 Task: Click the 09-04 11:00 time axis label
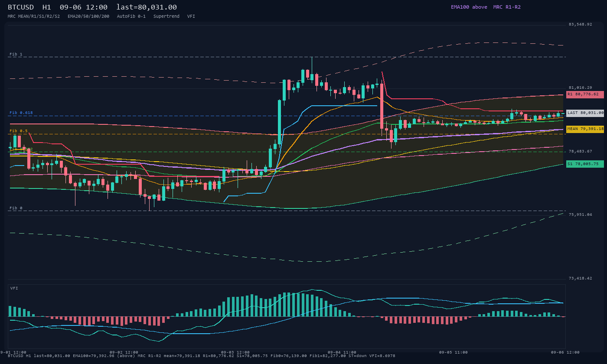(342, 352)
